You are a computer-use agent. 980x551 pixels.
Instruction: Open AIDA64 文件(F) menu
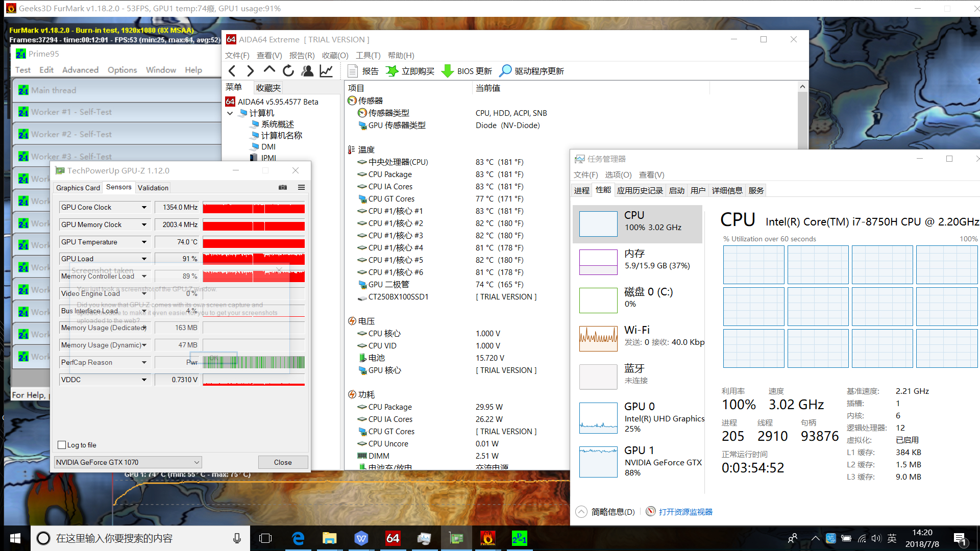pyautogui.click(x=237, y=55)
